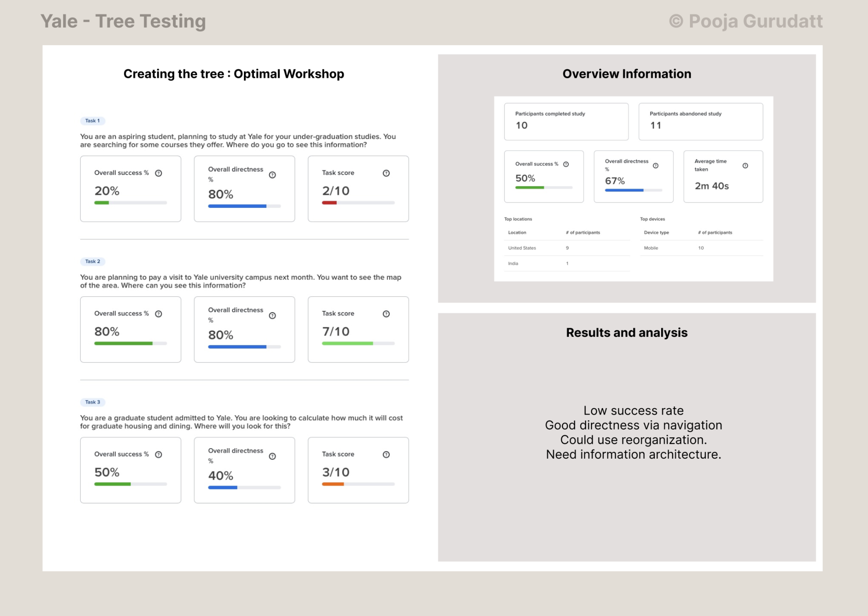Click Task 2 Overall success help icon
Viewport: 868px width, 616px height.
point(159,314)
